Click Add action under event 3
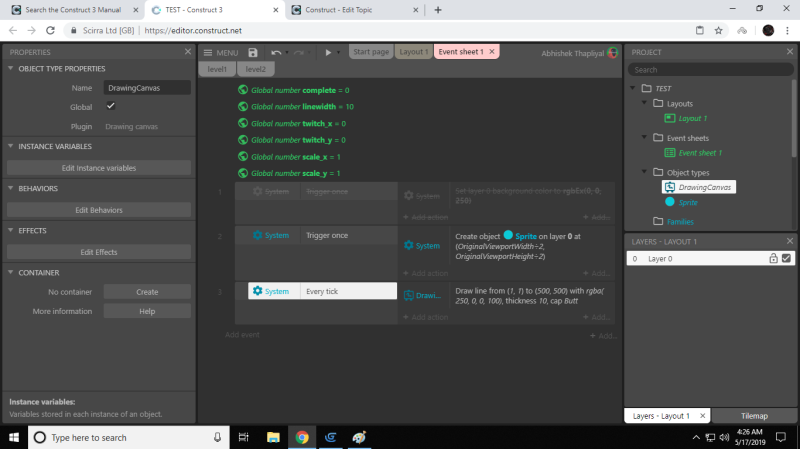 click(426, 317)
